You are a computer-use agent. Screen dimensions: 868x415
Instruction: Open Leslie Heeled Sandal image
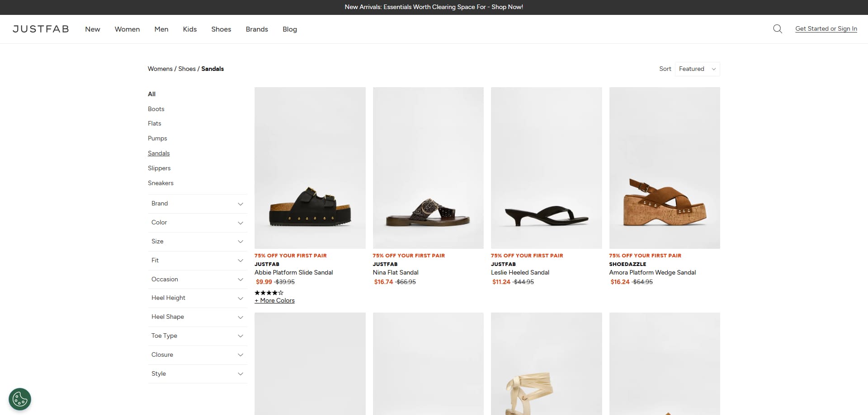click(547, 168)
